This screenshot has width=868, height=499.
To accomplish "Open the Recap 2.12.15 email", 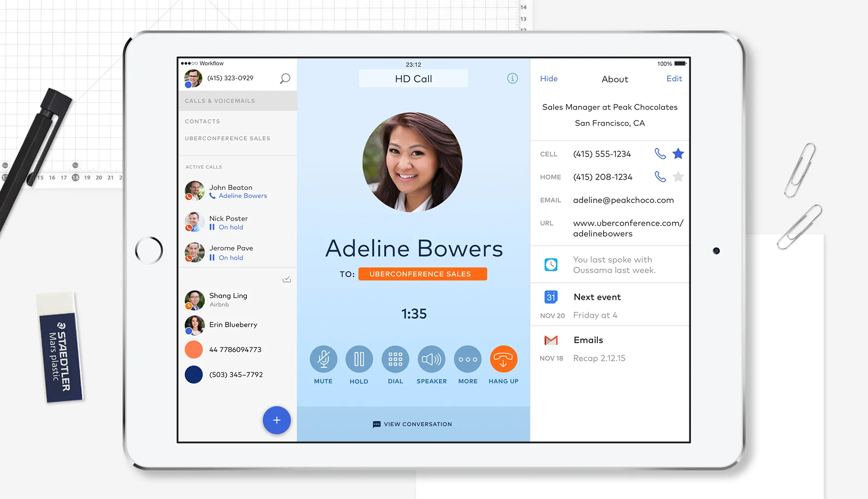I will pos(599,358).
